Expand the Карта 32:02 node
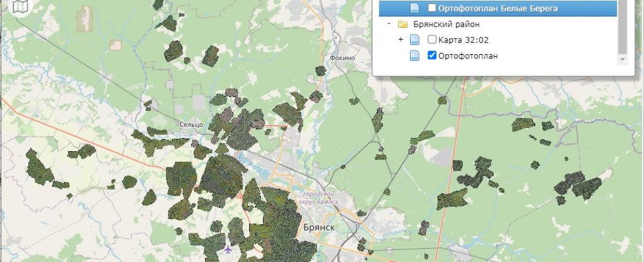 pyautogui.click(x=401, y=40)
